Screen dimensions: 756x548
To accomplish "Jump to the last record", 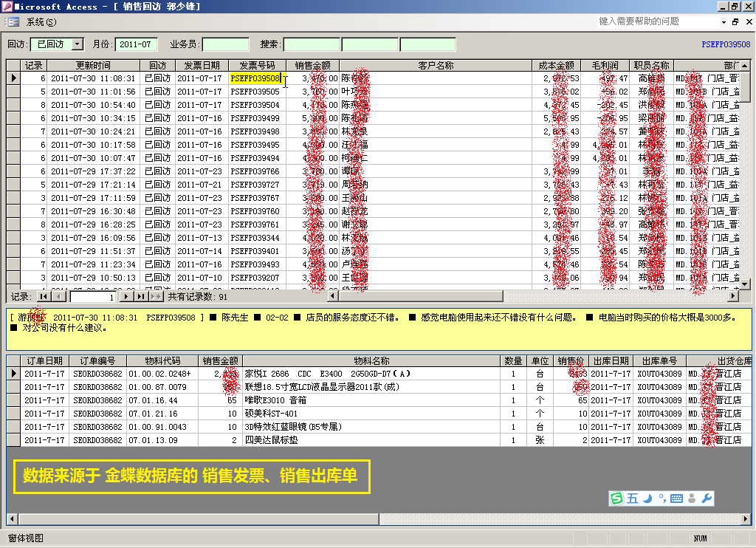I will [x=140, y=296].
